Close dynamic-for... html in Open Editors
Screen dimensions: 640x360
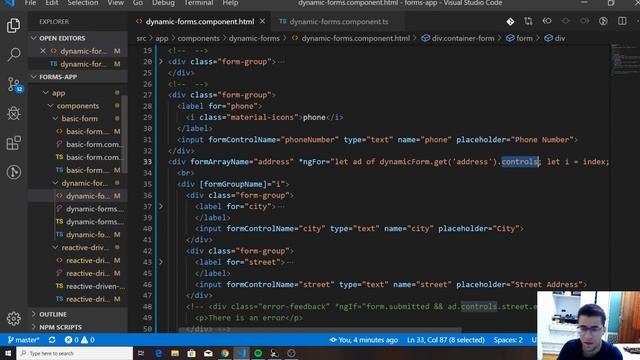click(43, 51)
